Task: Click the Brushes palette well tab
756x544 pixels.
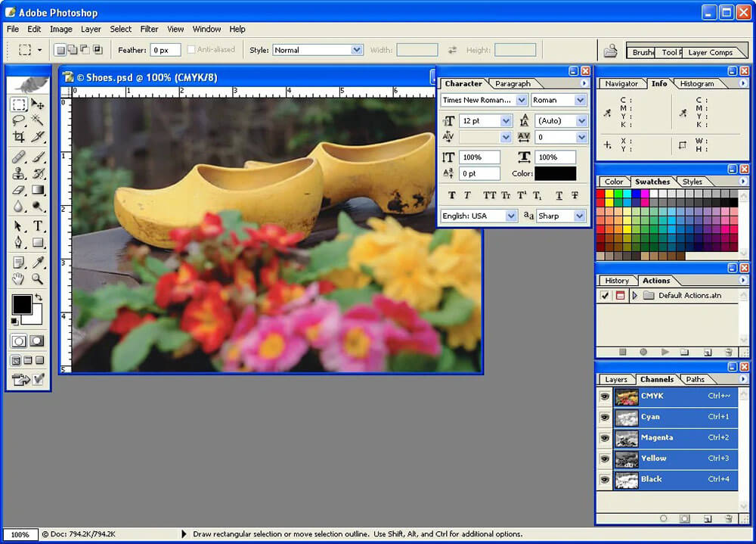Action: pyautogui.click(x=643, y=52)
